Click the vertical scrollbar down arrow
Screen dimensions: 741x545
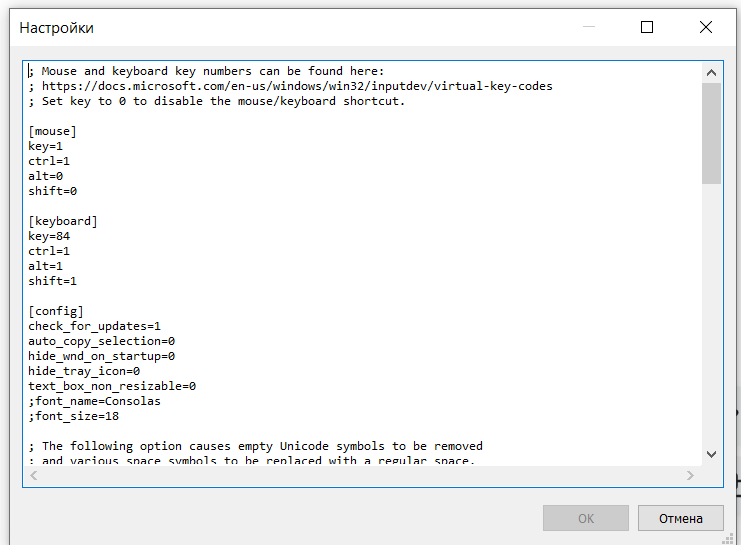pos(711,454)
